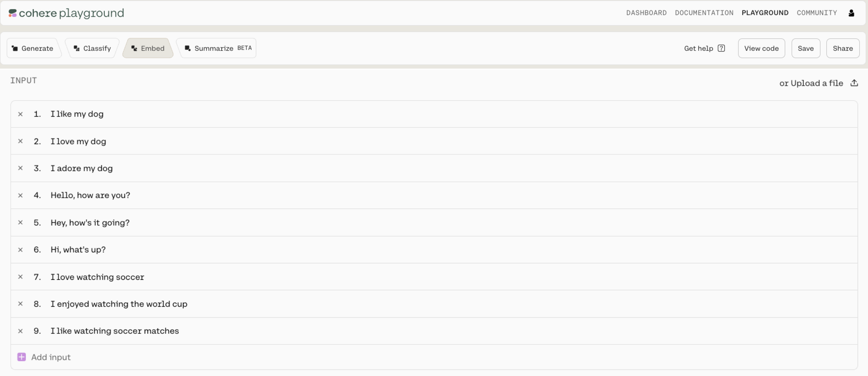Click the user profile icon

pyautogui.click(x=851, y=13)
